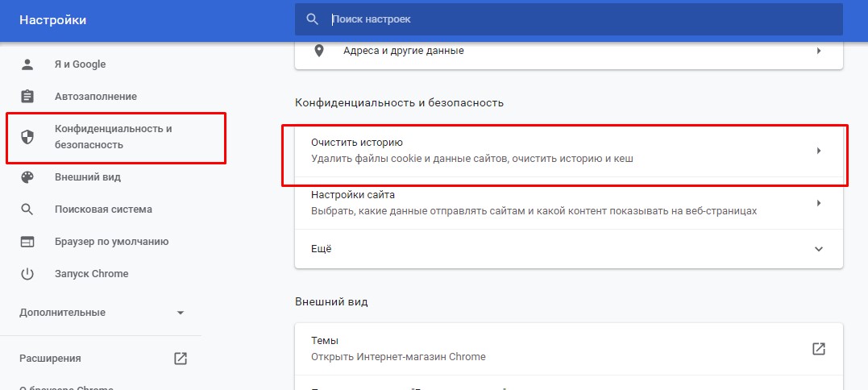Click the person icon beside Я и Google
This screenshot has width=868, height=390.
tap(27, 64)
